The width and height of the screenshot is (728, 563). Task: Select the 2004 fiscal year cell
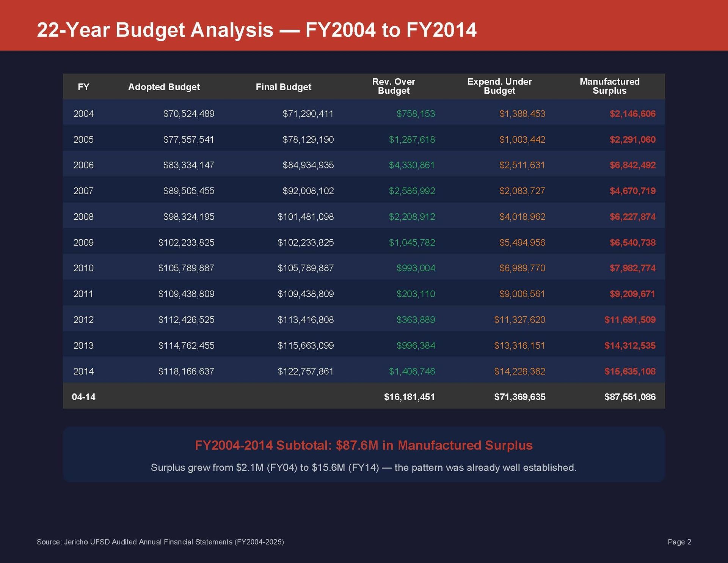(83, 114)
